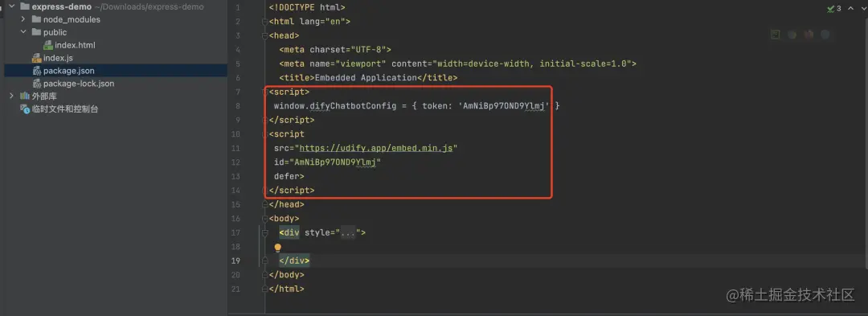868x316 pixels.
Task: Click the node_modules folder icon
Action: pyautogui.click(x=36, y=19)
